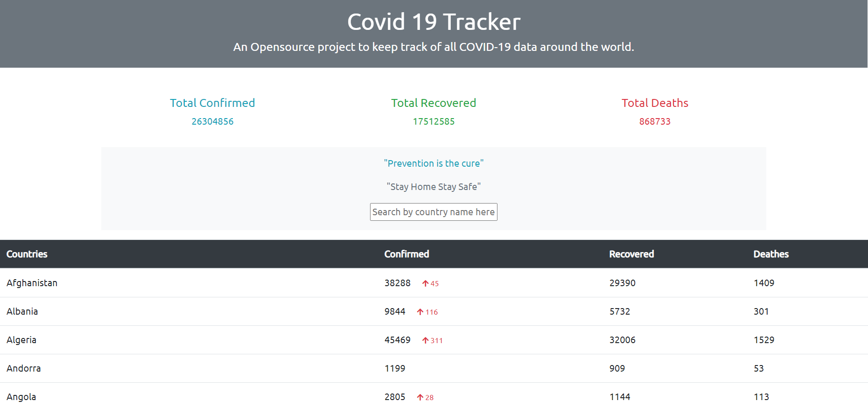The width and height of the screenshot is (868, 408).
Task: Click the search by country name field
Action: coord(434,212)
